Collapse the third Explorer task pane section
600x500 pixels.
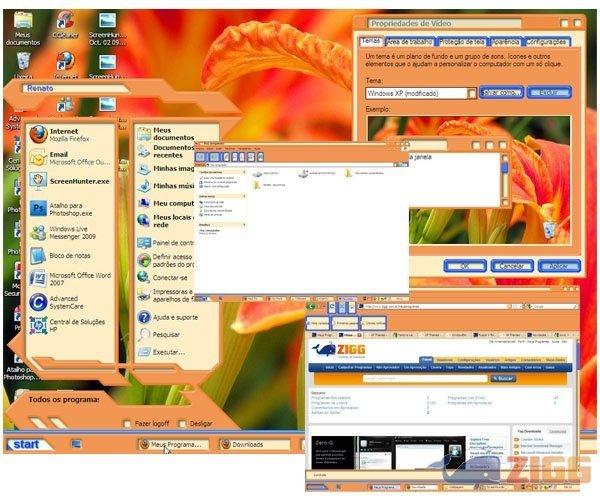tap(244, 225)
